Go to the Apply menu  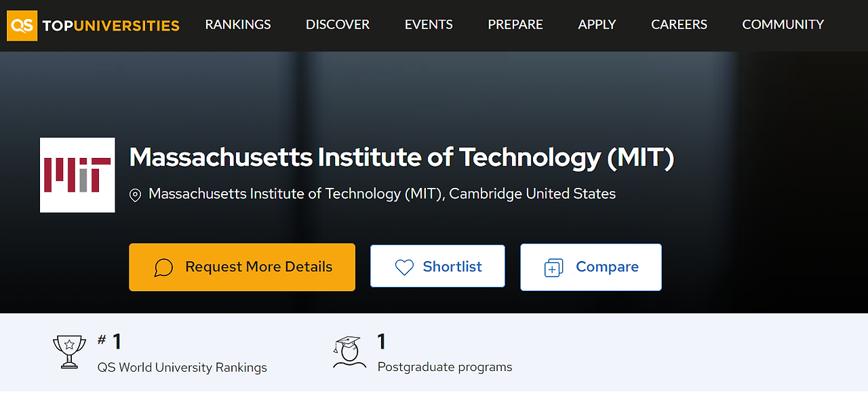click(x=597, y=24)
